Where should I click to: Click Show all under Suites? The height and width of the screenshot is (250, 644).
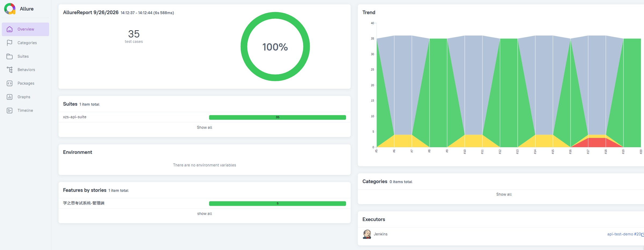[x=204, y=128]
